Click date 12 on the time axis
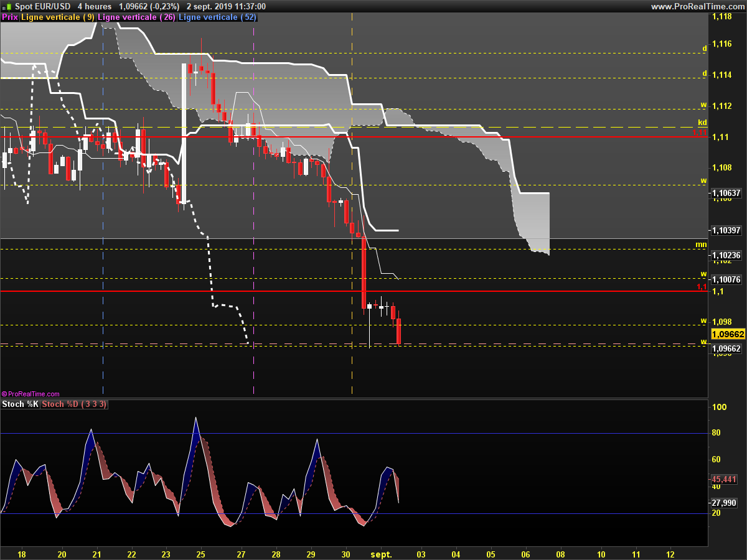The width and height of the screenshot is (747, 560). click(x=670, y=554)
